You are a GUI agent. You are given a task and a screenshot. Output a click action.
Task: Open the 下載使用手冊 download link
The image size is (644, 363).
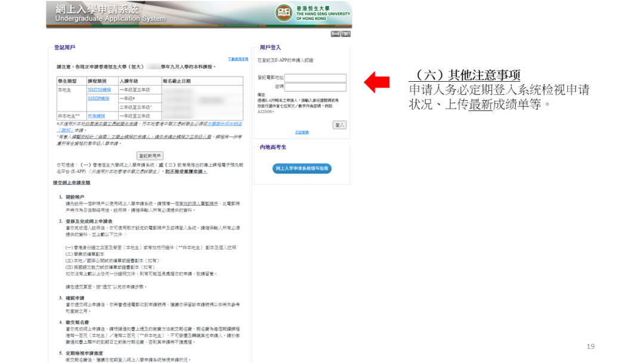[238, 59]
